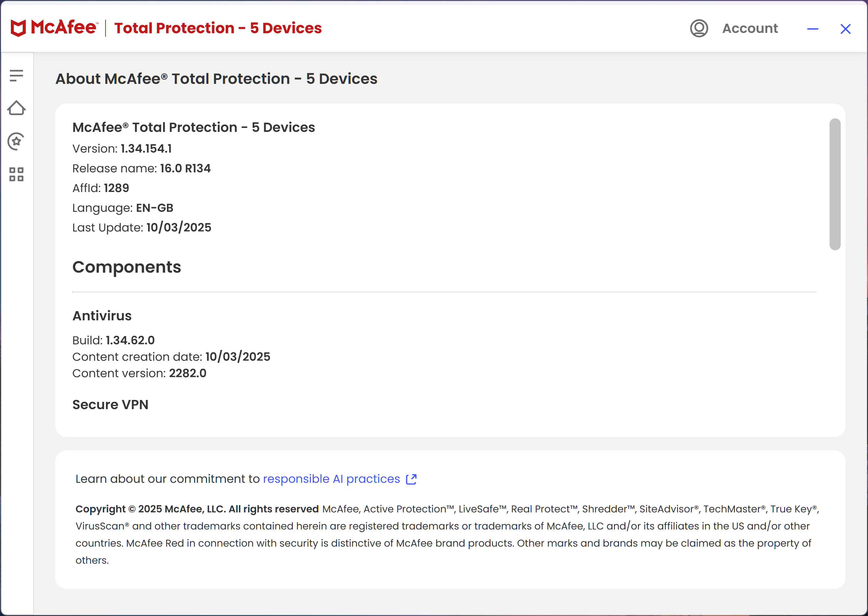Open the hamburger navigation menu
868x616 pixels.
click(x=16, y=76)
